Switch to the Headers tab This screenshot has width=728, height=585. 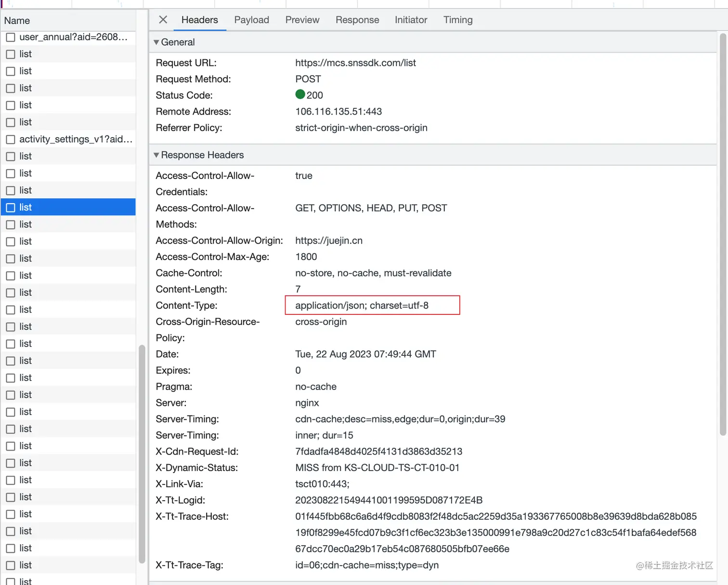[200, 20]
